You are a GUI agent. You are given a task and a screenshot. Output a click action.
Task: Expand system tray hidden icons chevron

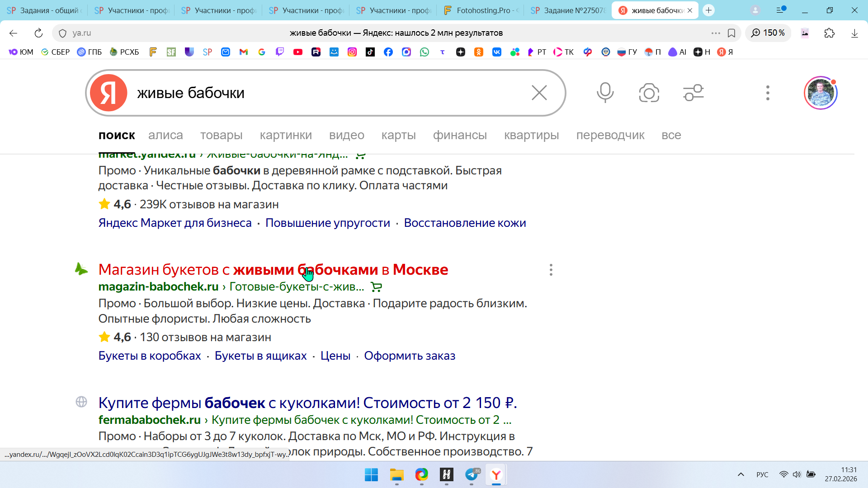pyautogui.click(x=741, y=474)
